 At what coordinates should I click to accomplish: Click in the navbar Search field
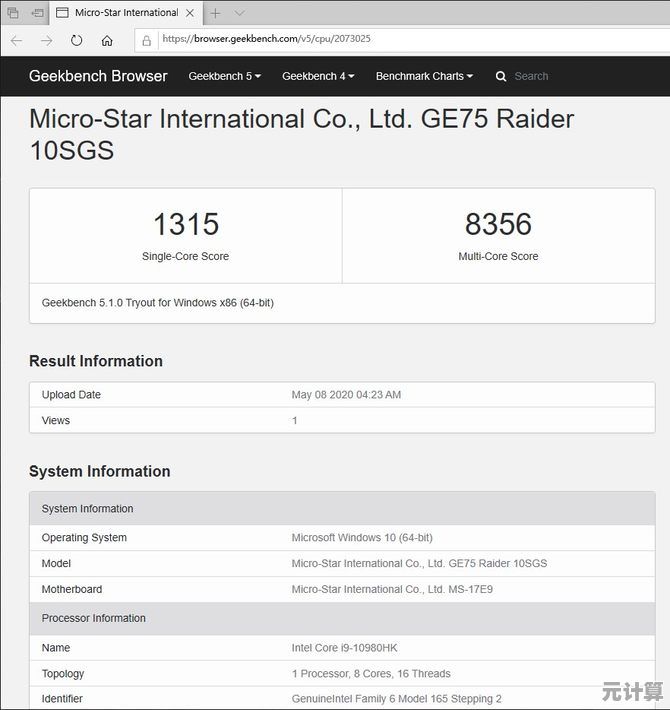[x=560, y=76]
